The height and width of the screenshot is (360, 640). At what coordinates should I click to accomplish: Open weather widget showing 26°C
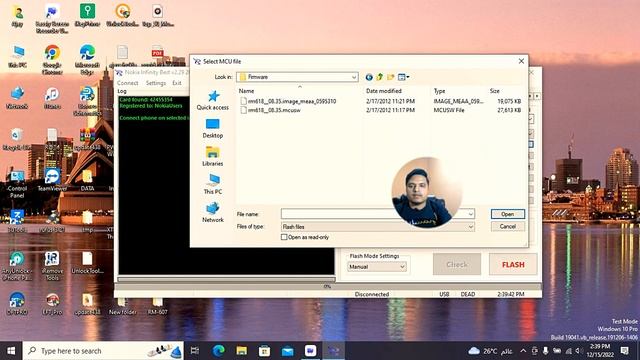490,351
